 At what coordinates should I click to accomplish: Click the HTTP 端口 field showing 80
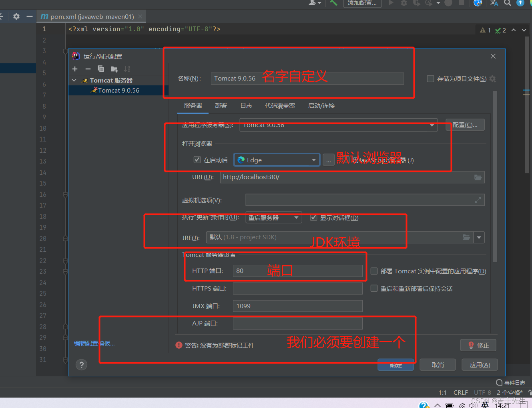pos(298,271)
